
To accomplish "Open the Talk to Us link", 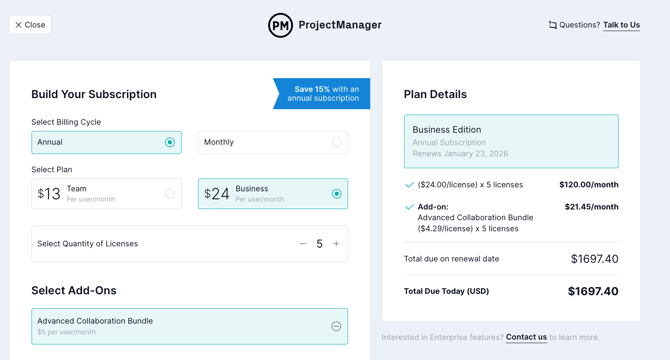I will [621, 25].
